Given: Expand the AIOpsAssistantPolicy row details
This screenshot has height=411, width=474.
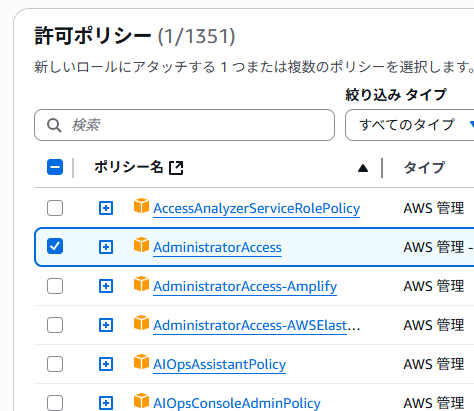Looking at the screenshot, I should 106,364.
